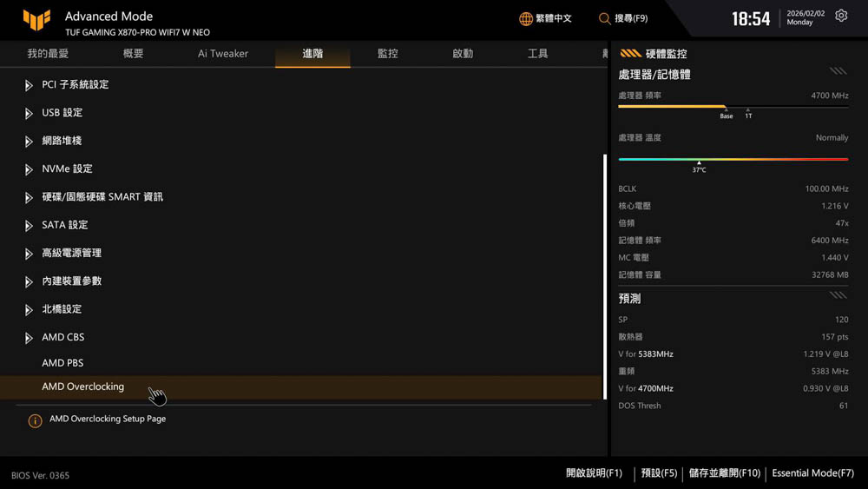Viewport: 868px width, 489px height.
Task: Click the globe language icon
Action: [526, 18]
